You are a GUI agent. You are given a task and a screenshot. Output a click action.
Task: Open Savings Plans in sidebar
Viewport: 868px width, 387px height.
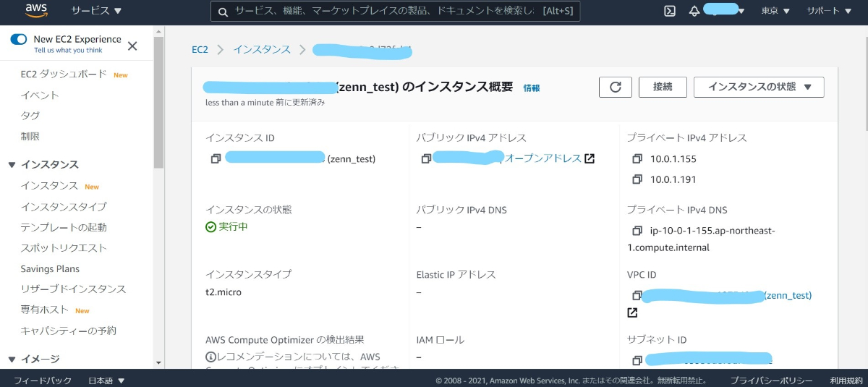click(50, 268)
